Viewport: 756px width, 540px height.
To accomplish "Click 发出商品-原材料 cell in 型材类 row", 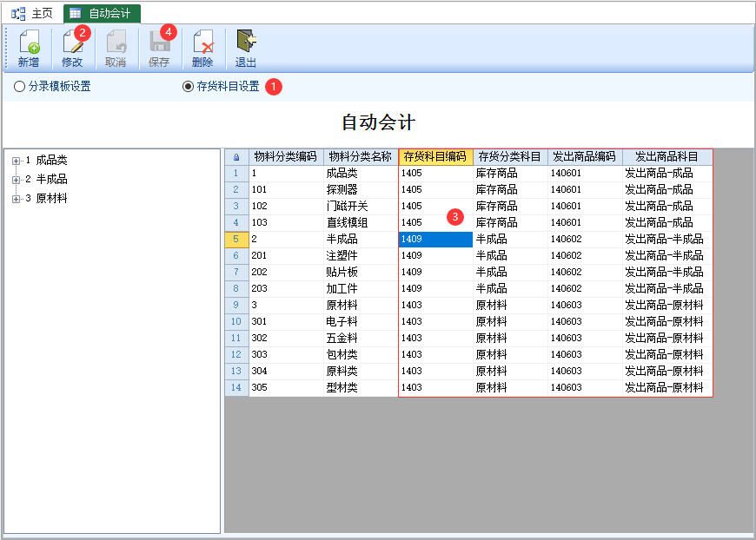I will (x=667, y=388).
